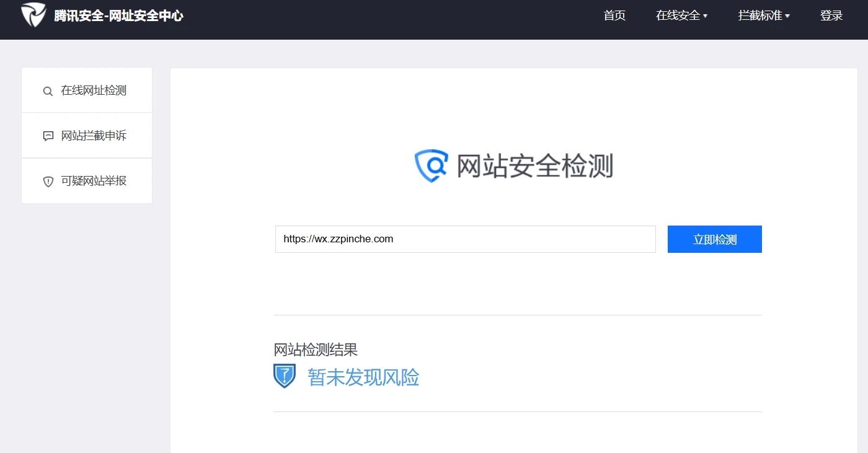The image size is (868, 453).
Task: Click the 网站安全检测 heading text
Action: 535,166
